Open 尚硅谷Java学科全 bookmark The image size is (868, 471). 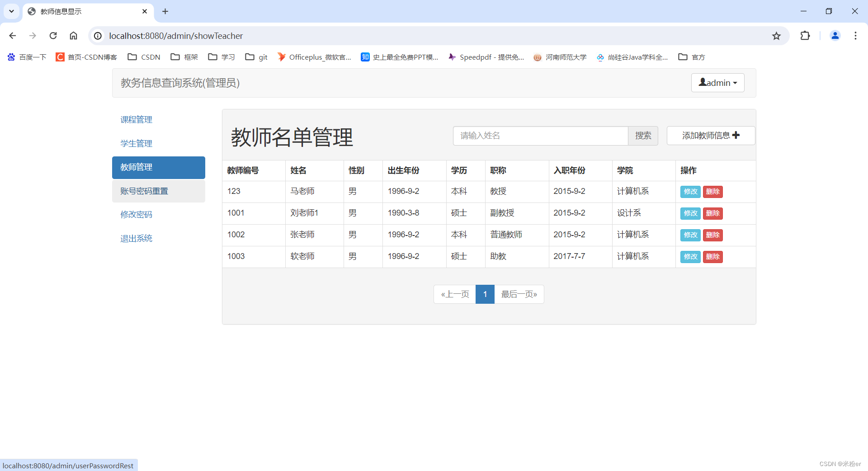(x=632, y=57)
